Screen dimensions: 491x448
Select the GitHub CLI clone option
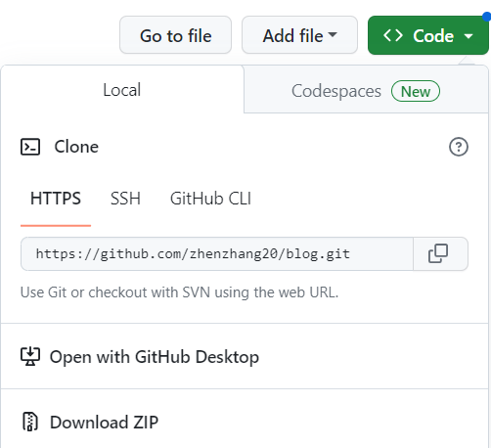pyautogui.click(x=210, y=199)
